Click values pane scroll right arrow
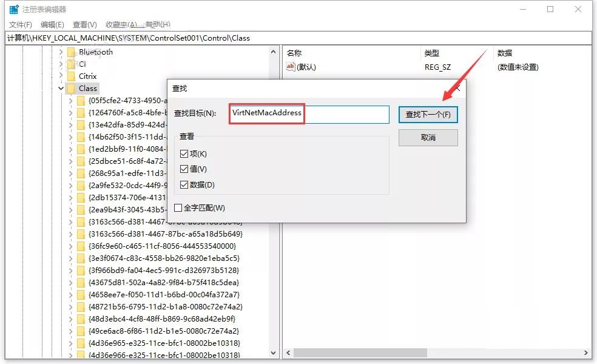 [x=586, y=353]
